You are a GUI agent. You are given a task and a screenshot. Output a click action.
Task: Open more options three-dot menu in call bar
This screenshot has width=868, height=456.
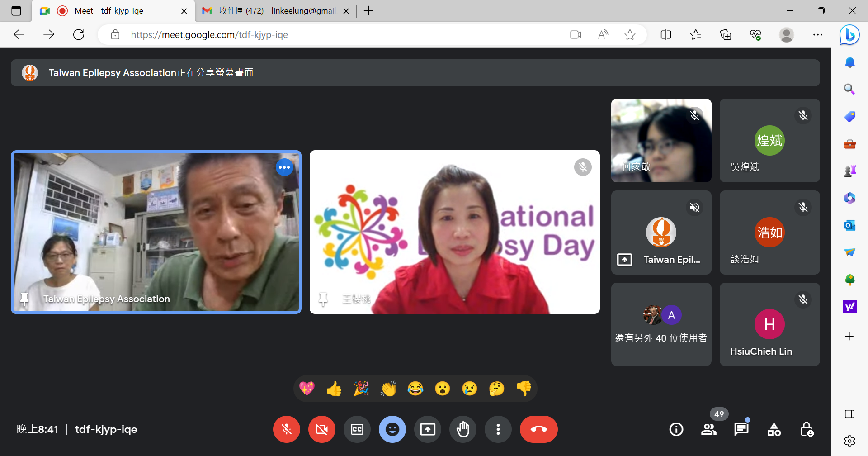pos(498,429)
